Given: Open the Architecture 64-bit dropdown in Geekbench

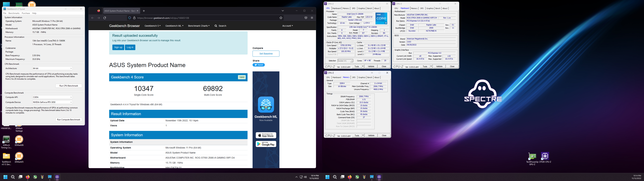Looking at the screenshot, I should 52,68.
